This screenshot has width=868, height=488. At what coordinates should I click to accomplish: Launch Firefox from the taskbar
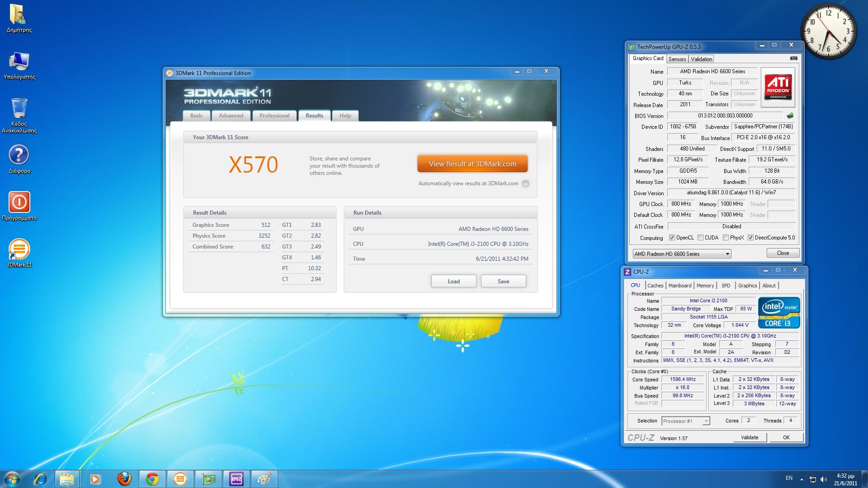point(124,479)
